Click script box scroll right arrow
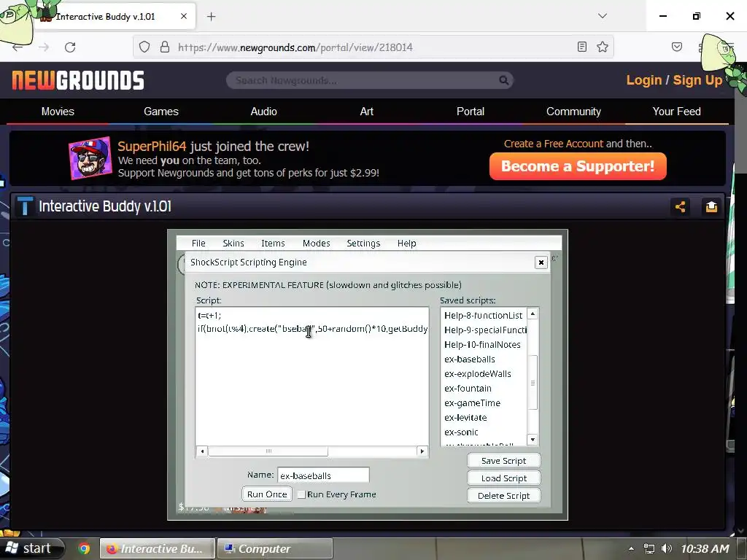Viewport: 747px width, 560px height. (x=422, y=451)
